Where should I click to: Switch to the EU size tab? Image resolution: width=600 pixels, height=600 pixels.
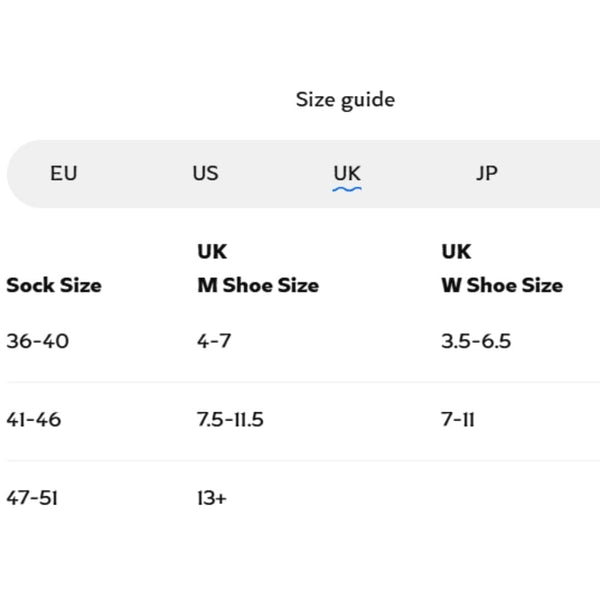click(x=64, y=173)
